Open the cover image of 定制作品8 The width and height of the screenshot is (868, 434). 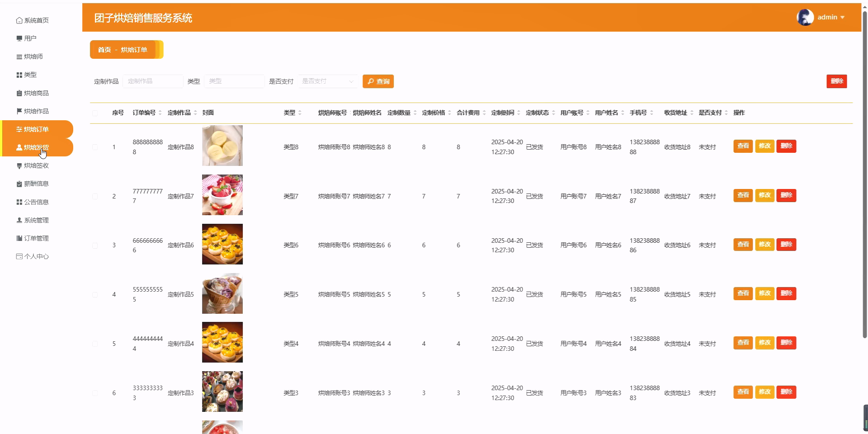[x=222, y=146]
